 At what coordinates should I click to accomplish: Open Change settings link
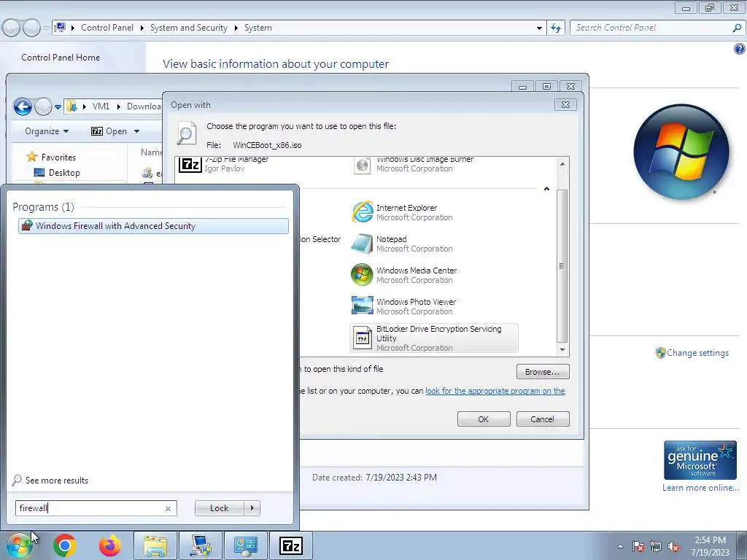click(x=697, y=353)
